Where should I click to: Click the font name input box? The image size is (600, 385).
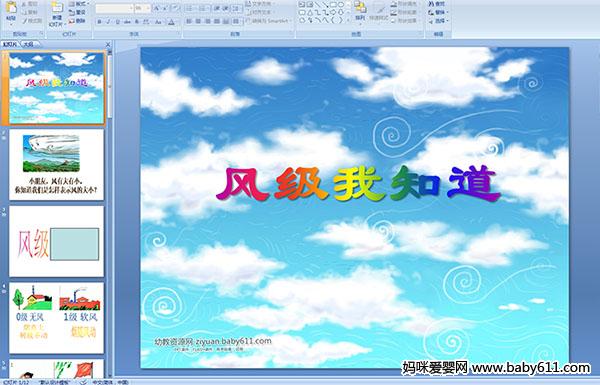point(112,8)
